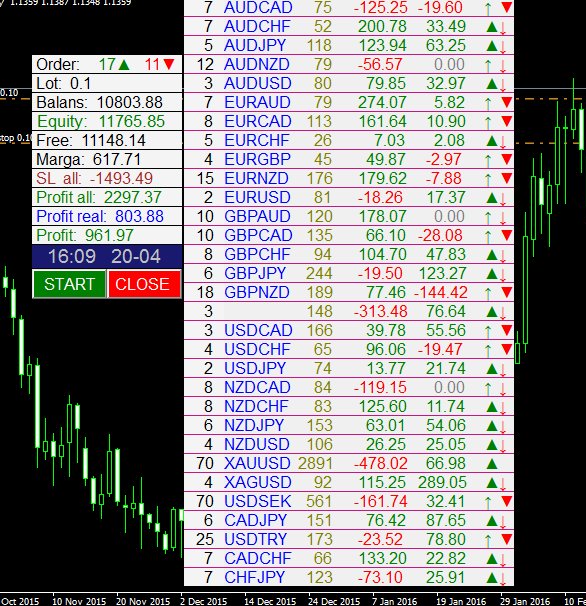The width and height of the screenshot is (586, 606).
Task: Select the EURUSD symbol label
Action: click(257, 197)
